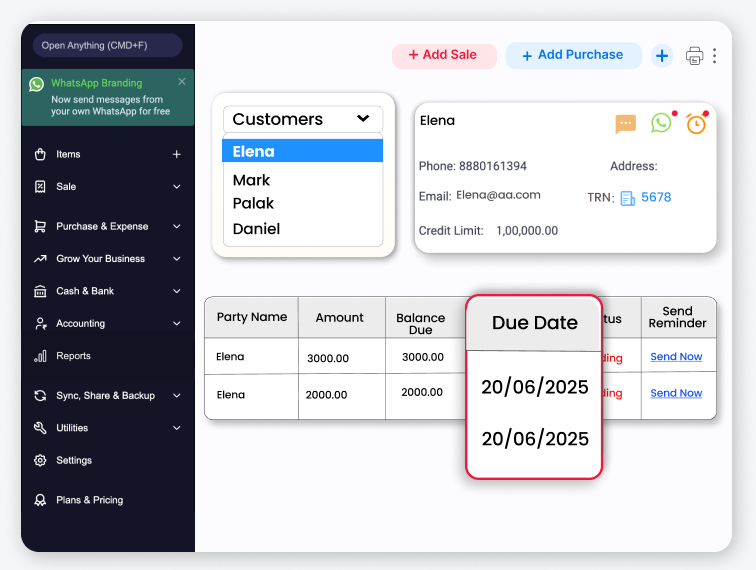Click the Settings gear icon
Viewport: 756px width, 570px height.
click(x=40, y=460)
